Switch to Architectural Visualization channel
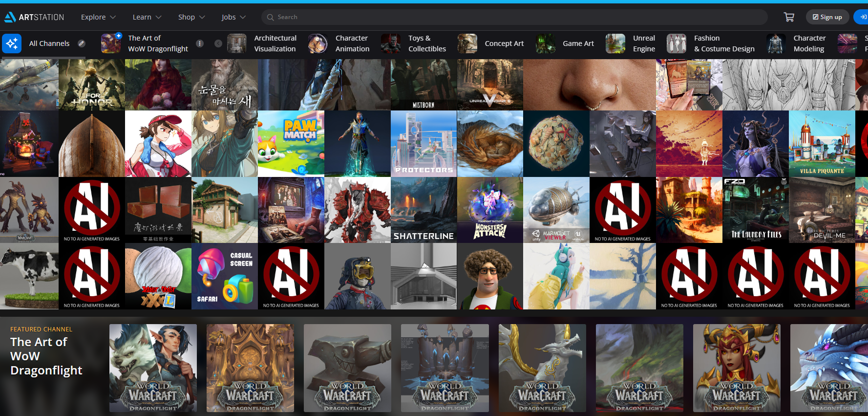This screenshot has width=868, height=416. tap(275, 44)
